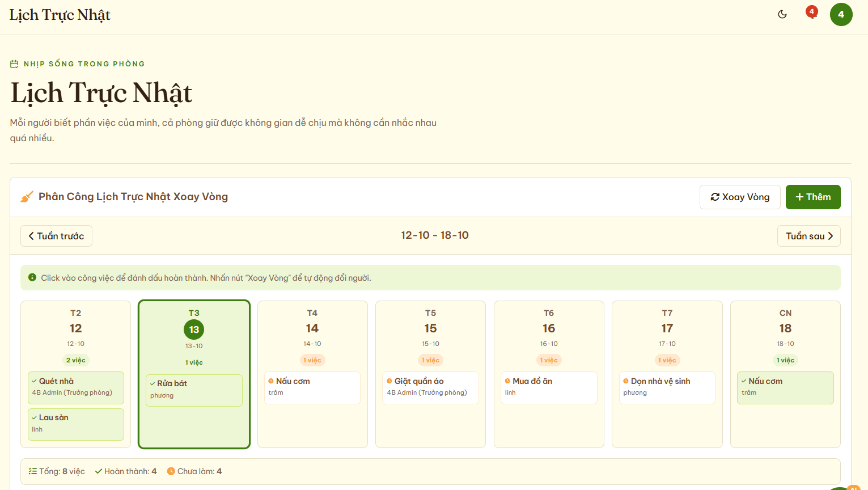Click orange pending dot on Giặt quần áo
The image size is (868, 490).
389,381
